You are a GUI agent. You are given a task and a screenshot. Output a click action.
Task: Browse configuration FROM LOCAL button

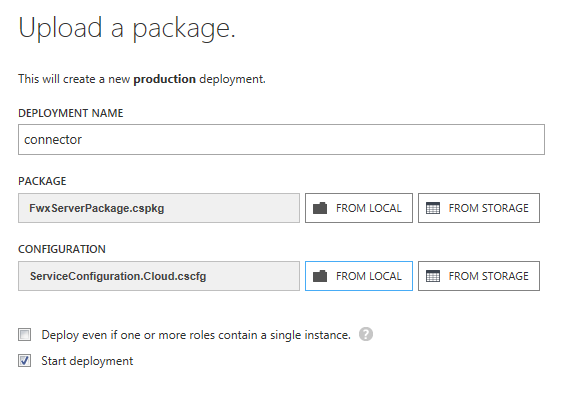click(x=359, y=276)
